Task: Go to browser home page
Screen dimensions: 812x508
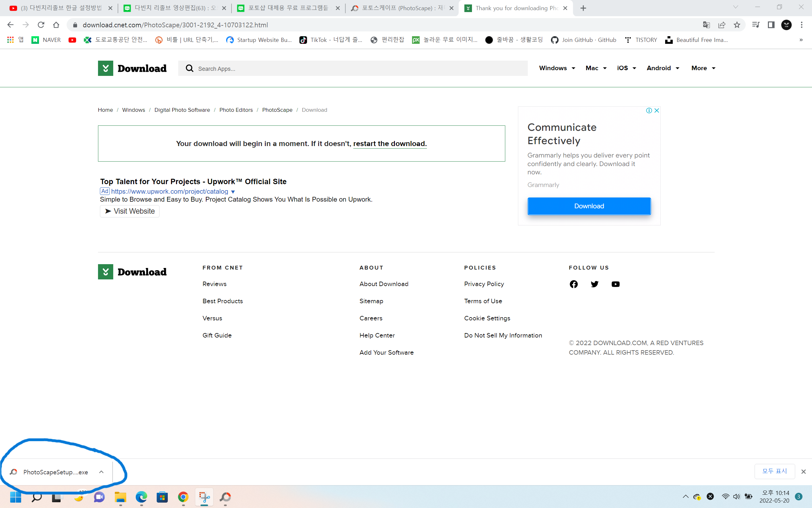Action: coord(56,25)
